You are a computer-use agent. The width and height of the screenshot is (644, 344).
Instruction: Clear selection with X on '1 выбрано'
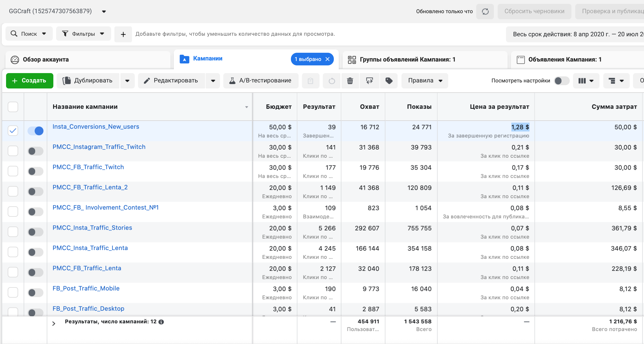[x=327, y=59]
